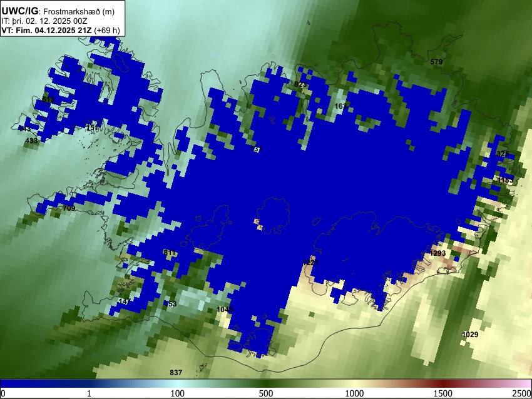This screenshot has width=532, height=399.
Task: Click the 823 value on the map
Action: point(300,84)
